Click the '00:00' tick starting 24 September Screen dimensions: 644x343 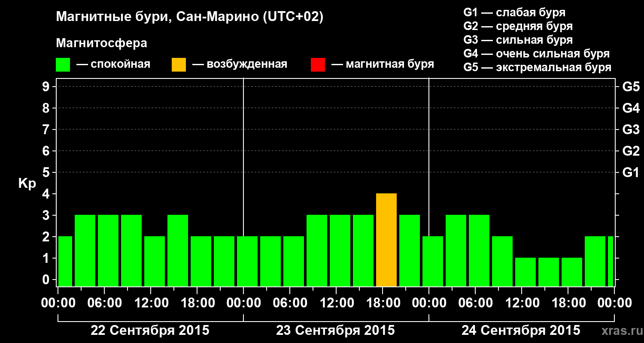[x=429, y=303]
